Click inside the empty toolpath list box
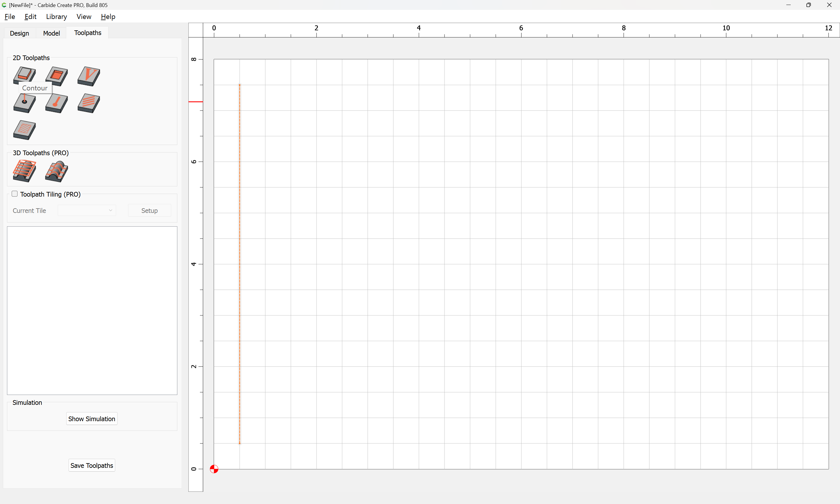 click(92, 310)
